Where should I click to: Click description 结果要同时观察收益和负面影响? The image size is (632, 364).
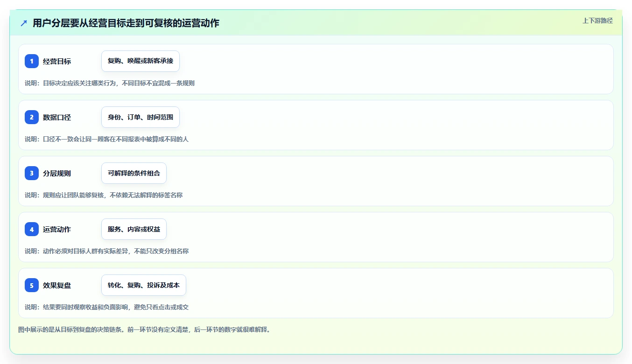pyautogui.click(x=107, y=307)
